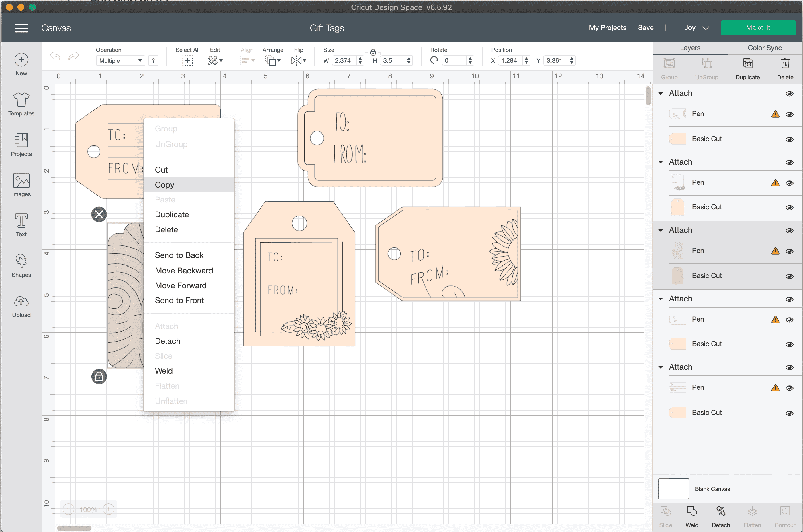Viewport: 803px width, 532px height.
Task: Click the Delete trash icon
Action: click(x=785, y=63)
